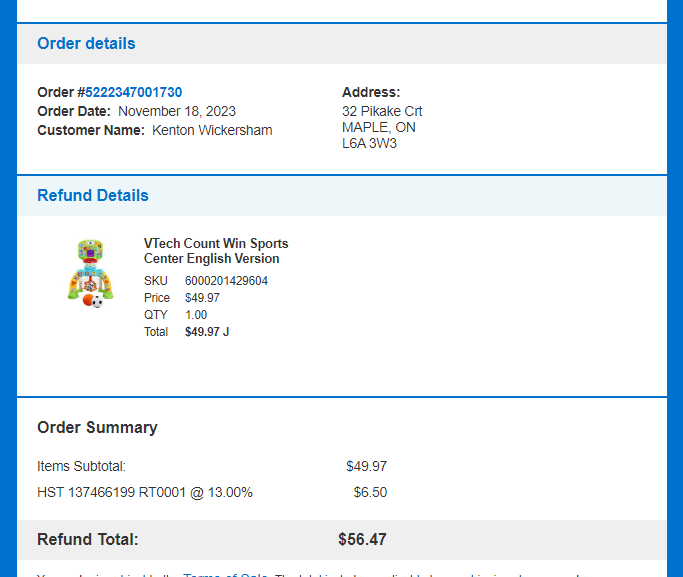
Task: Click the QTY value 1.00
Action: 196,315
